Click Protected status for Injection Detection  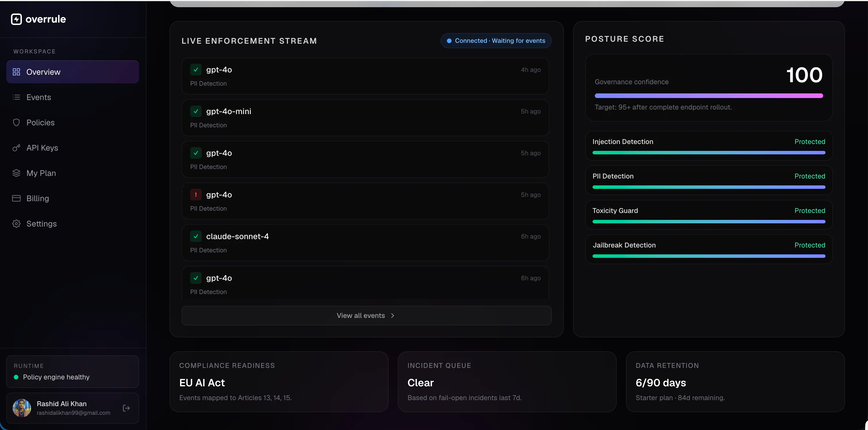(x=810, y=142)
